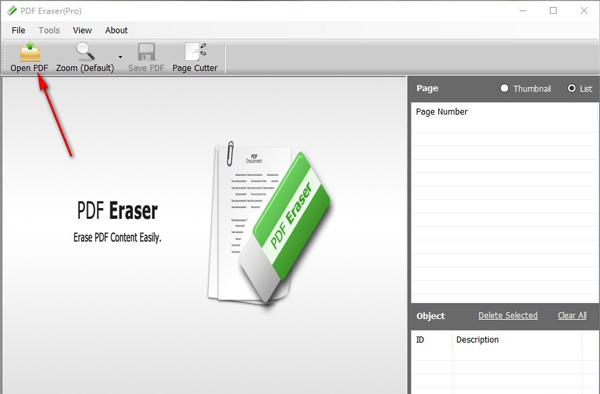Screen dimensions: 600x394
Task: Maximize the PDF Eraser window
Action: click(x=553, y=11)
